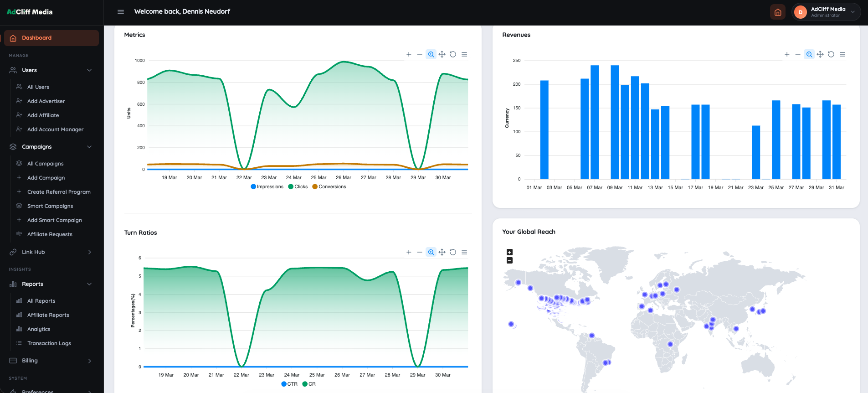Zoom out on the Turn Ratios chart
Image resolution: width=868 pixels, height=393 pixels.
tap(420, 252)
